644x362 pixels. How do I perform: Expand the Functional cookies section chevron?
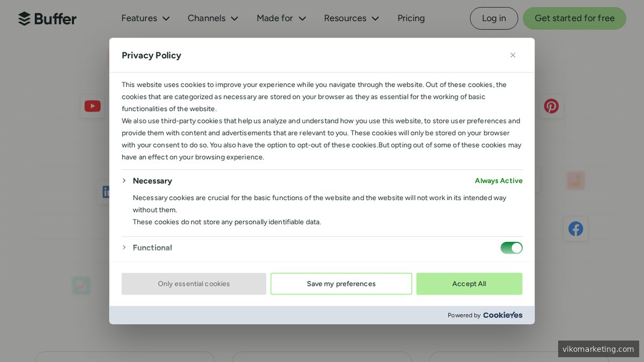click(125, 248)
